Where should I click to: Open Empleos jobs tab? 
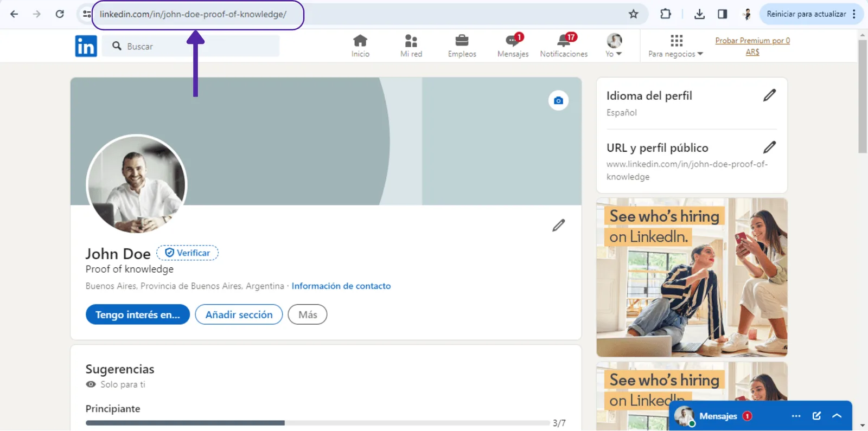pyautogui.click(x=462, y=46)
